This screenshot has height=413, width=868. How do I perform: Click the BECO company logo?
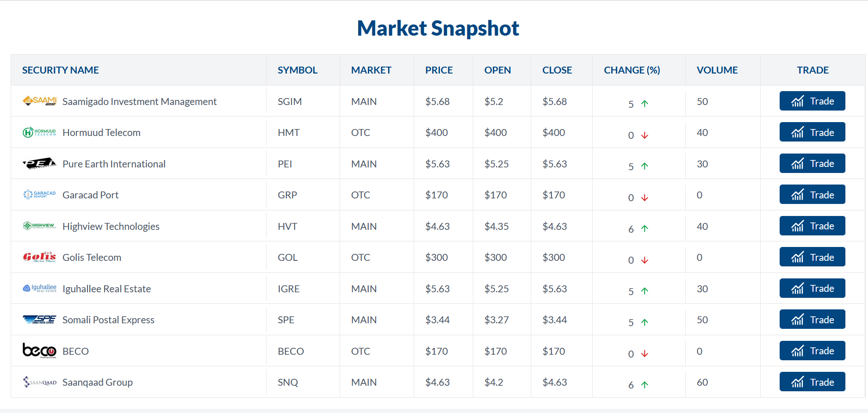(39, 351)
